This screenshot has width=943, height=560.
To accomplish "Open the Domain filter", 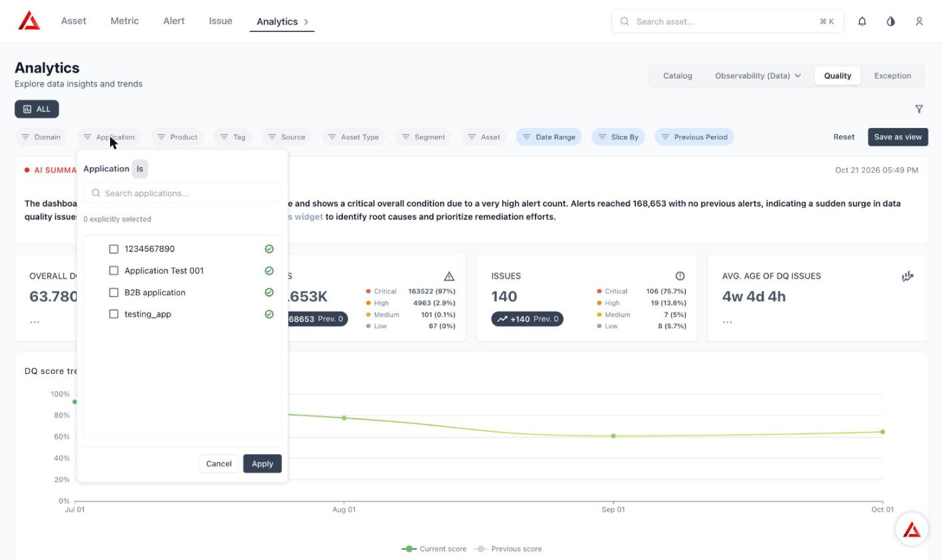I will click(41, 137).
